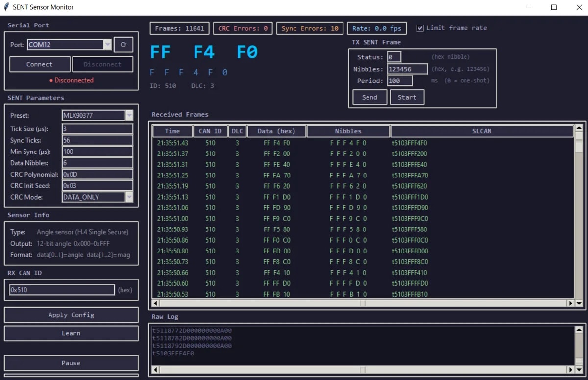Screen dimensions: 588x380
Task: Select row with SLCAN t5103FFFFD0
Action: (363, 283)
